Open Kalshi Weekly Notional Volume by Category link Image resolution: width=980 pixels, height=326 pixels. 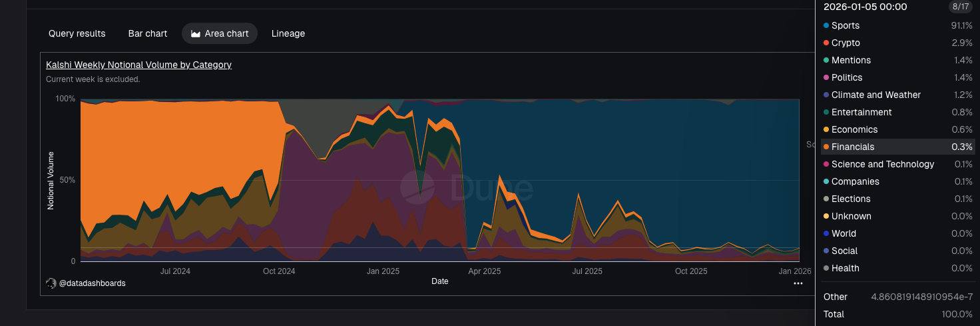point(138,65)
